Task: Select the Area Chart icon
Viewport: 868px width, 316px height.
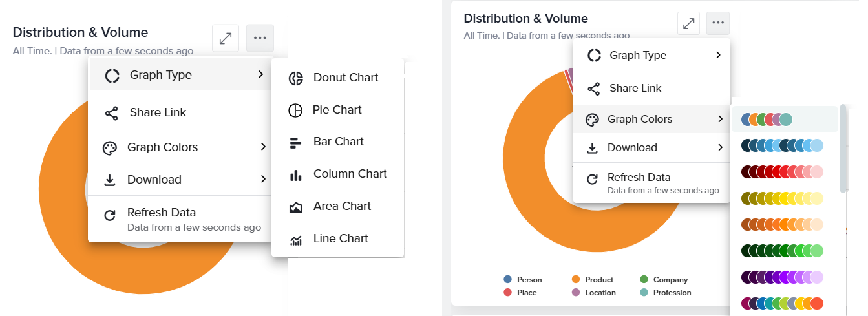Action: pos(296,207)
